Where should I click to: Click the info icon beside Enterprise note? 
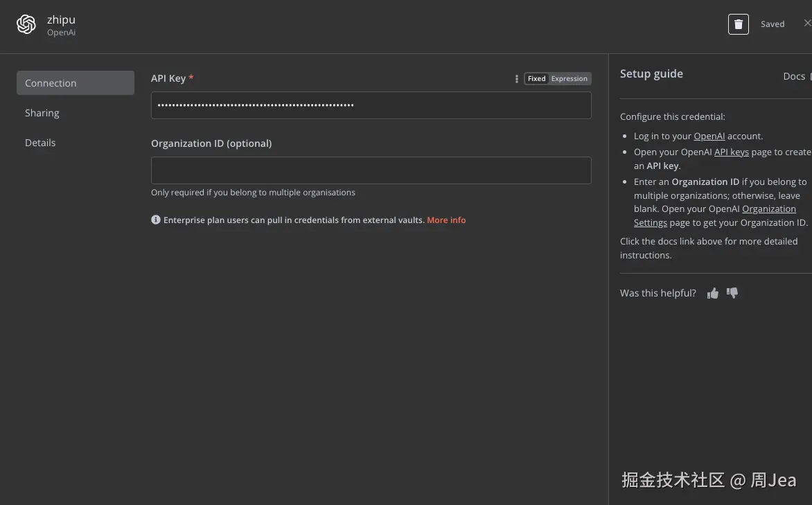(156, 220)
